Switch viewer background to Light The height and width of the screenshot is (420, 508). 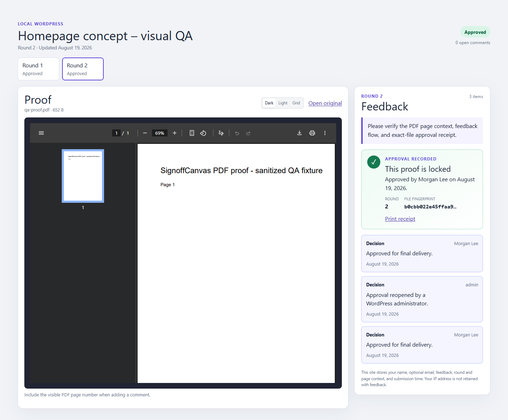point(283,103)
